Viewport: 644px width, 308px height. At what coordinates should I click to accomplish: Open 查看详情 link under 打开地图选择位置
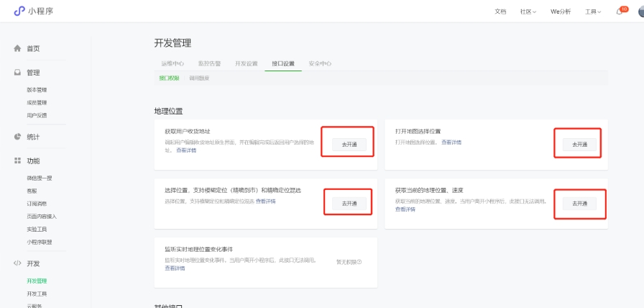(x=451, y=142)
